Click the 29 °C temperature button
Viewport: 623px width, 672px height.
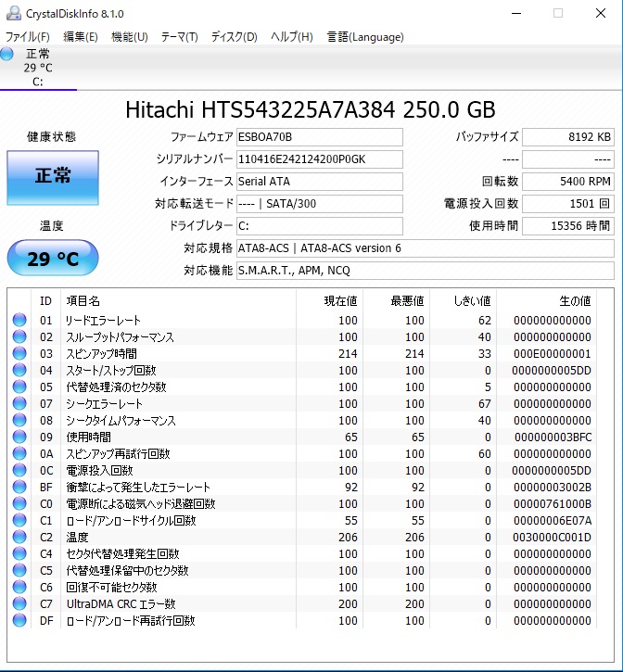(x=53, y=258)
